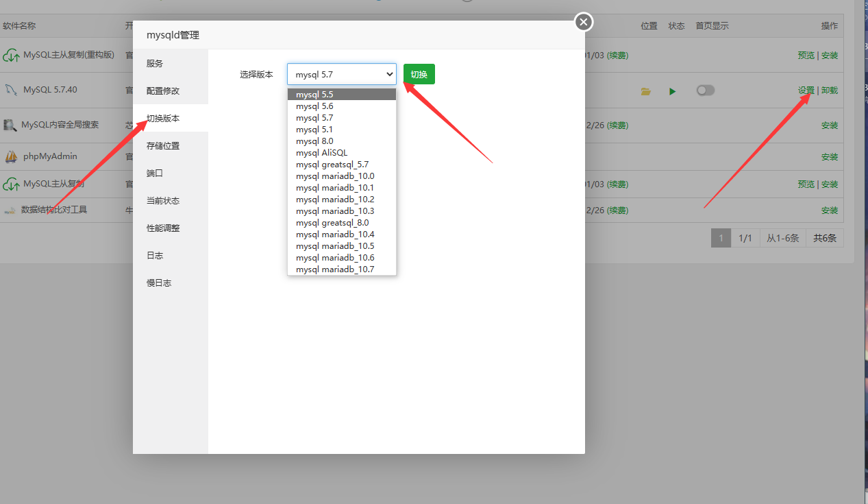Image resolution: width=868 pixels, height=504 pixels.
Task: Click 续费 link in MySQL内容全局搜索 row
Action: (617, 125)
